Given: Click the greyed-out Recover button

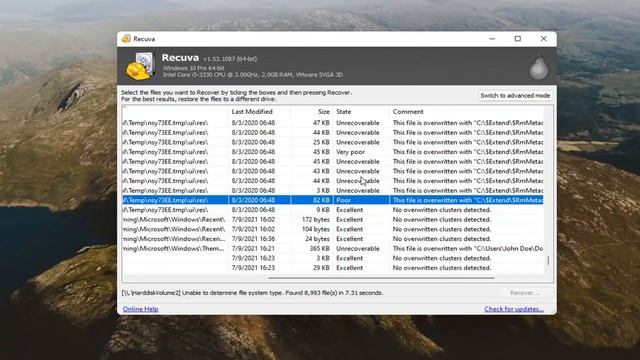Looking at the screenshot, I should [x=525, y=293].
